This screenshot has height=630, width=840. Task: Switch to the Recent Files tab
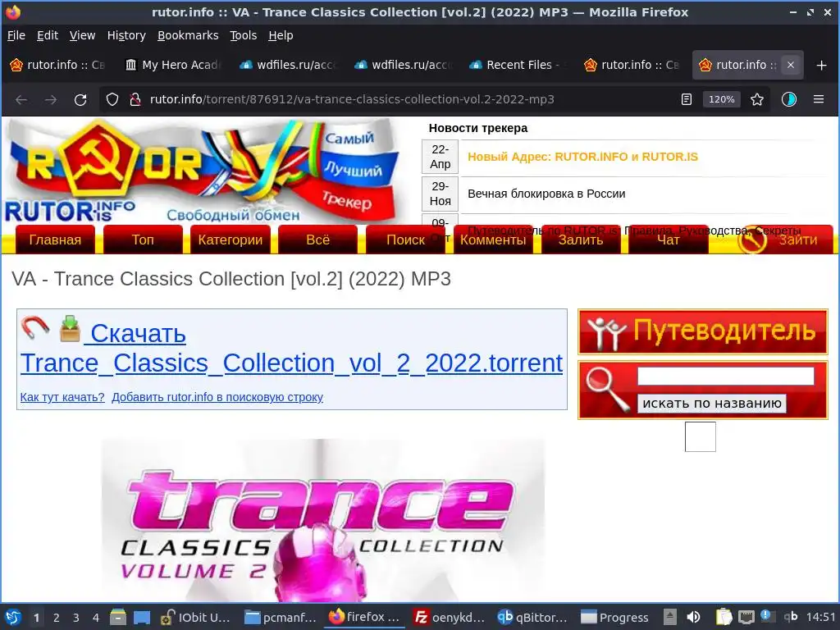(517, 66)
